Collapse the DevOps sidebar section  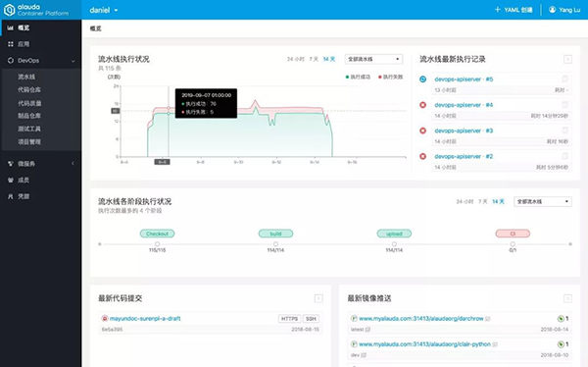pos(73,61)
